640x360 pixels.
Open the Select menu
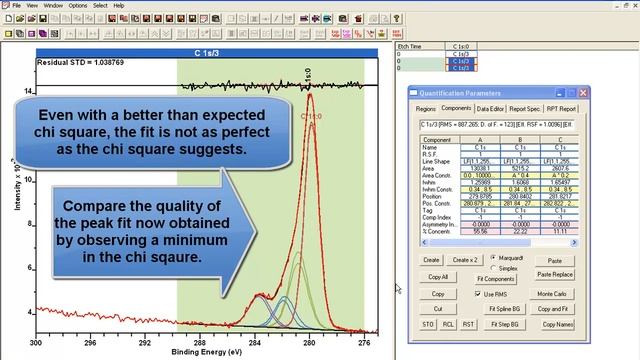100,5
